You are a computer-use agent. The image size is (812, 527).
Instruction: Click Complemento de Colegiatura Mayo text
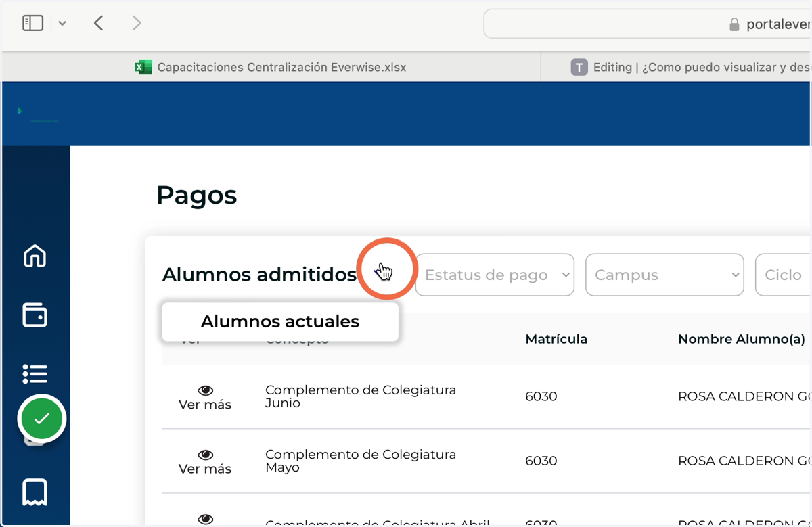tap(361, 461)
